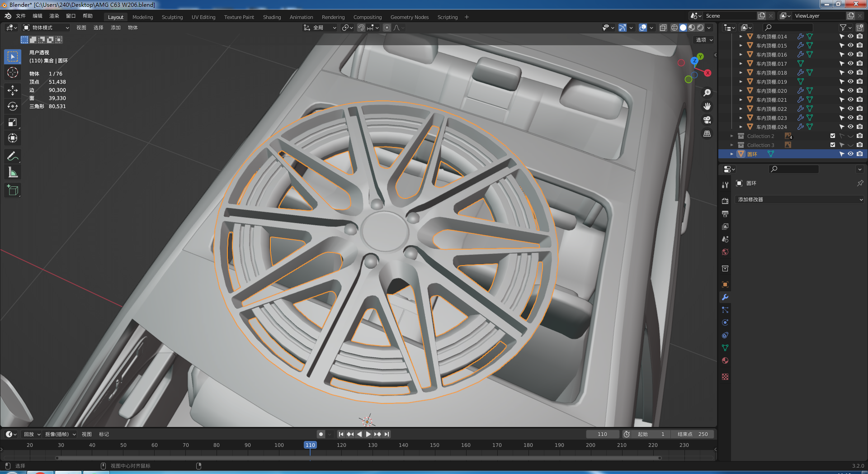Open the 物体模式 mode dropdown
This screenshot has height=474, width=868.
pyautogui.click(x=47, y=28)
